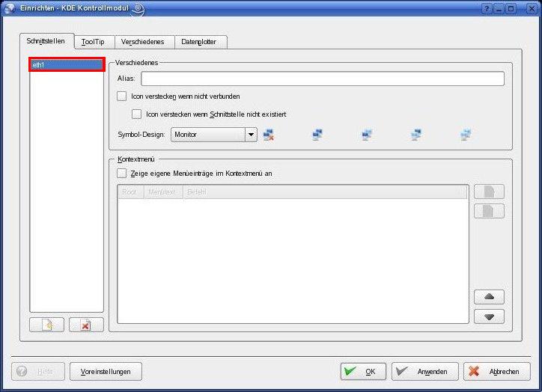542x392 pixels.
Task: Add a new interface with the document icon button
Action: pyautogui.click(x=46, y=325)
